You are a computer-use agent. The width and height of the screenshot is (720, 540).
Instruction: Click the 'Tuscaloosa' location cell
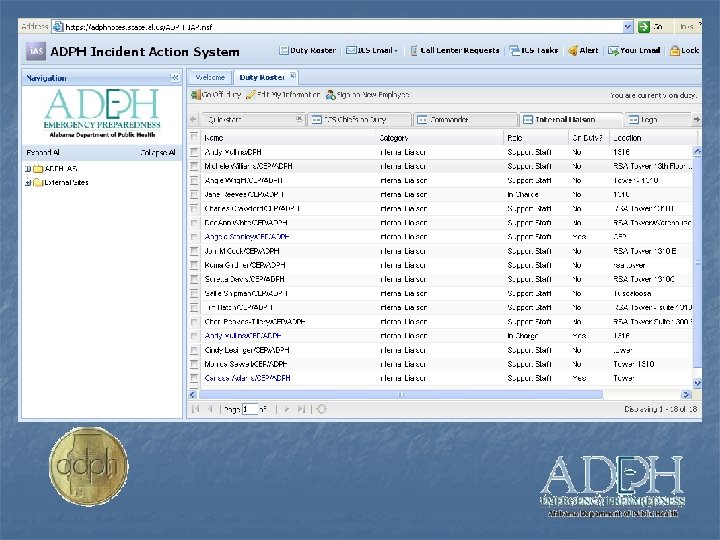coord(632,293)
